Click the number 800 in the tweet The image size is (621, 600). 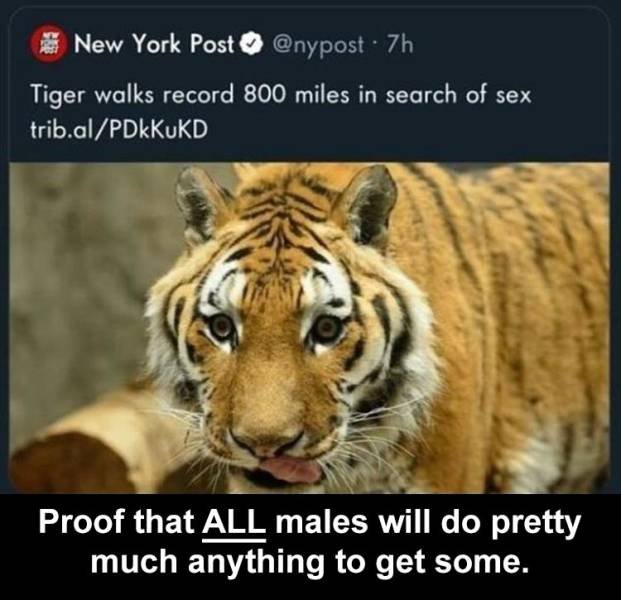click(x=263, y=94)
